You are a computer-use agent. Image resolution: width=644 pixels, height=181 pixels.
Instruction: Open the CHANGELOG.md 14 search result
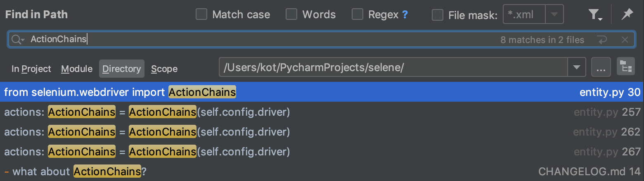322,171
